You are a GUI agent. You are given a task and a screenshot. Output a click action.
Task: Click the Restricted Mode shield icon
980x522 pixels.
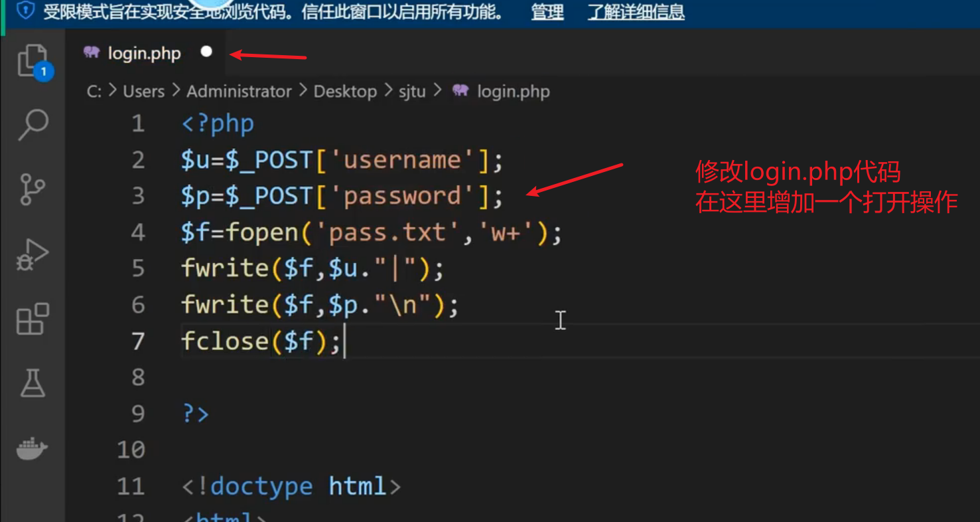pyautogui.click(x=25, y=11)
